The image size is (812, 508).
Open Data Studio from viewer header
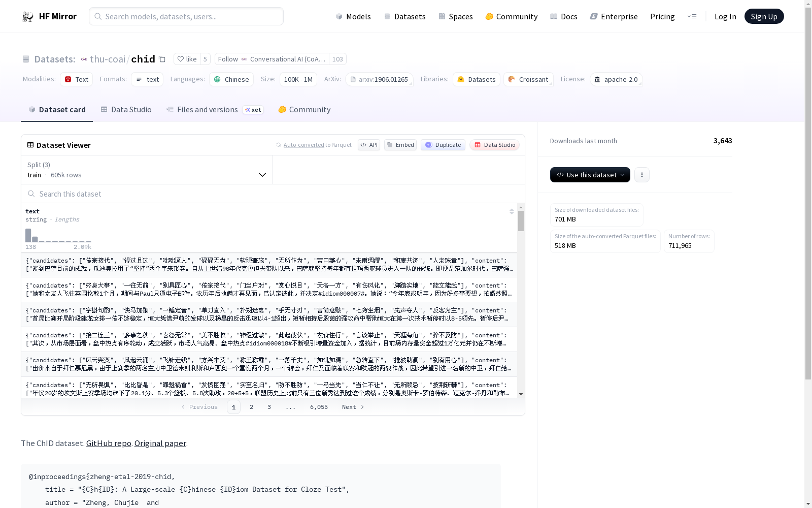pyautogui.click(x=494, y=145)
